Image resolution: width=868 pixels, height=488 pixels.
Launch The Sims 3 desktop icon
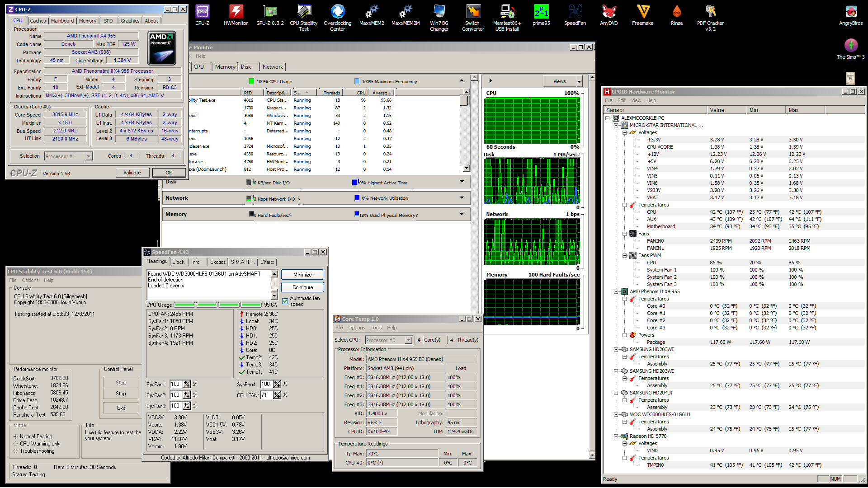click(x=851, y=49)
